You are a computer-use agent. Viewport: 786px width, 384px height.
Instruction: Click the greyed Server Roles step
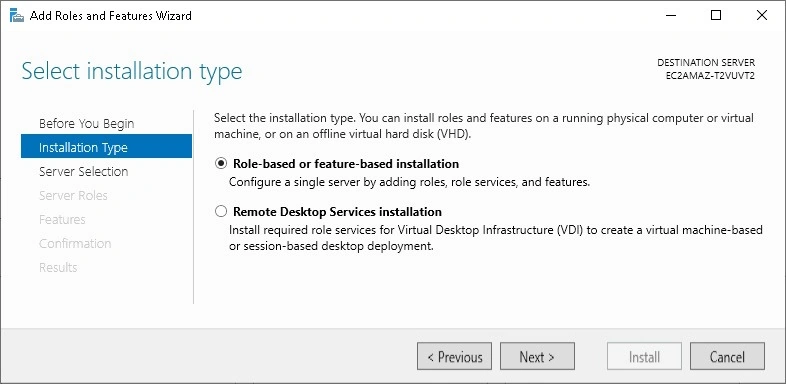point(73,196)
